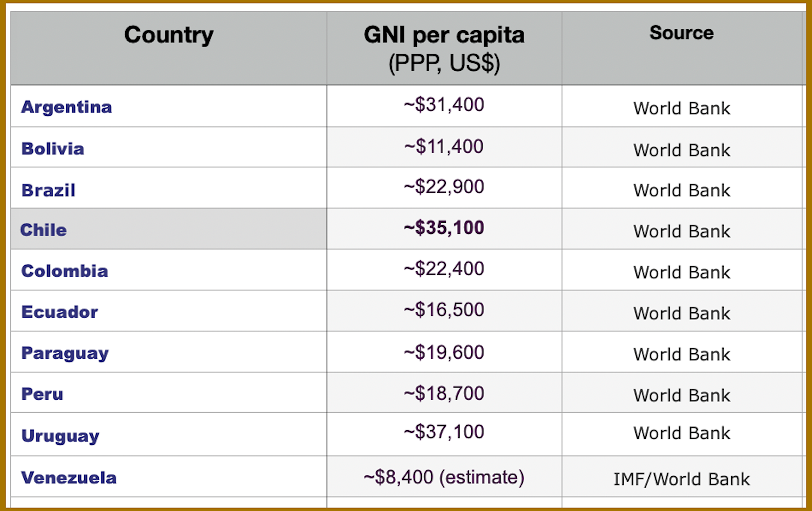Select Chile's bold ~$35,100 value

pyautogui.click(x=444, y=228)
